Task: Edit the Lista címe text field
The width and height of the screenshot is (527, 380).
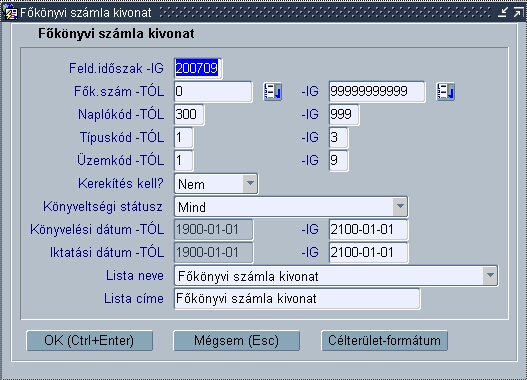Action: coord(297,299)
